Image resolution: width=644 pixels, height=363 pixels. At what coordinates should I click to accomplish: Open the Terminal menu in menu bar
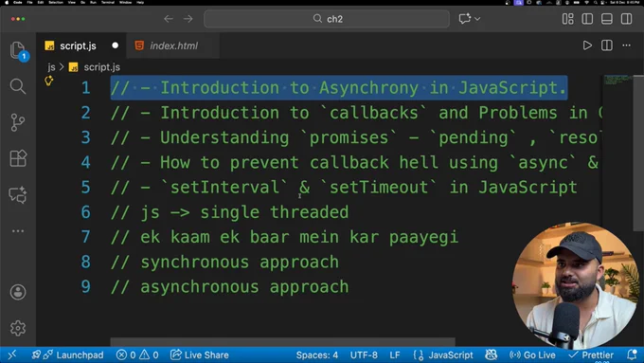(x=108, y=3)
